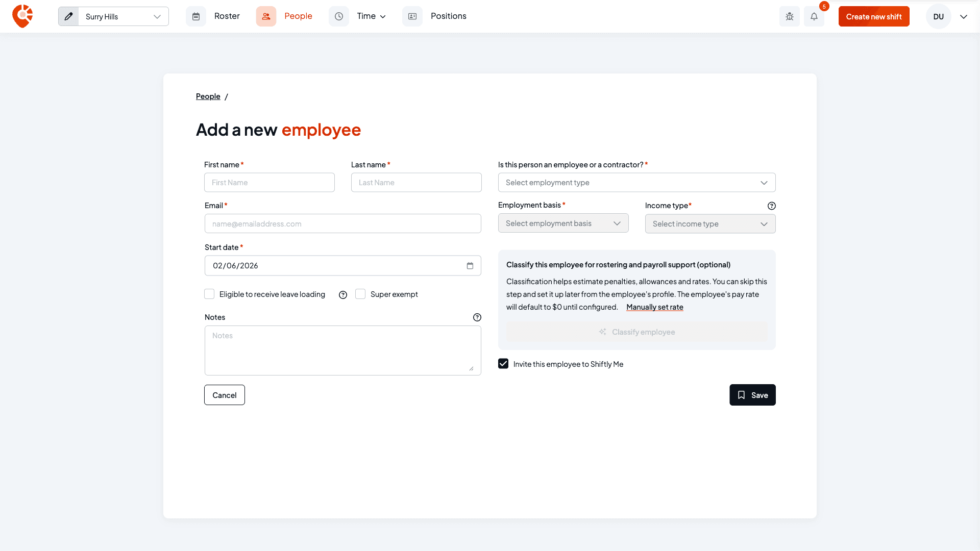This screenshot has width=980, height=551.
Task: Click the leave loading help icon
Action: (343, 295)
